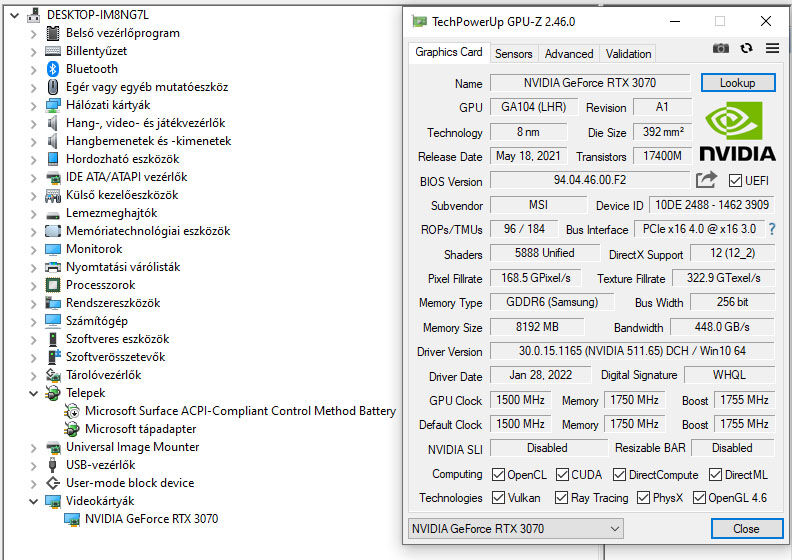The width and height of the screenshot is (792, 560).
Task: Toggle the OpenCL checkbox
Action: (498, 475)
